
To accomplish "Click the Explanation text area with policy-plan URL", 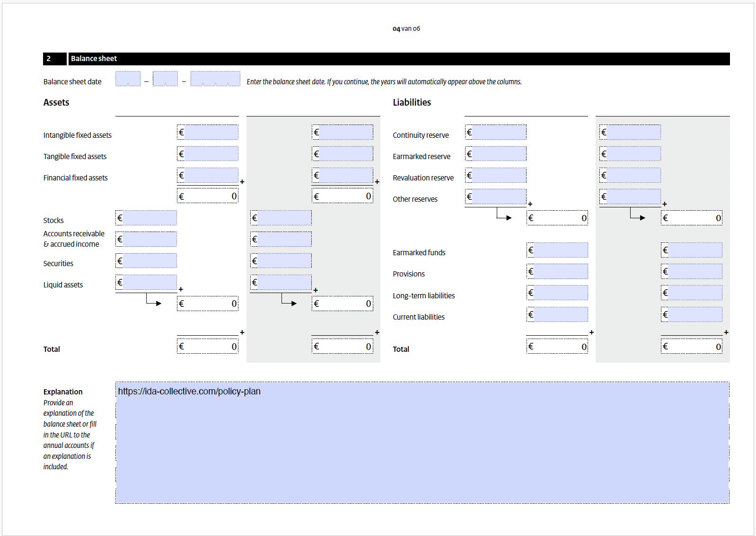I will click(x=422, y=443).
